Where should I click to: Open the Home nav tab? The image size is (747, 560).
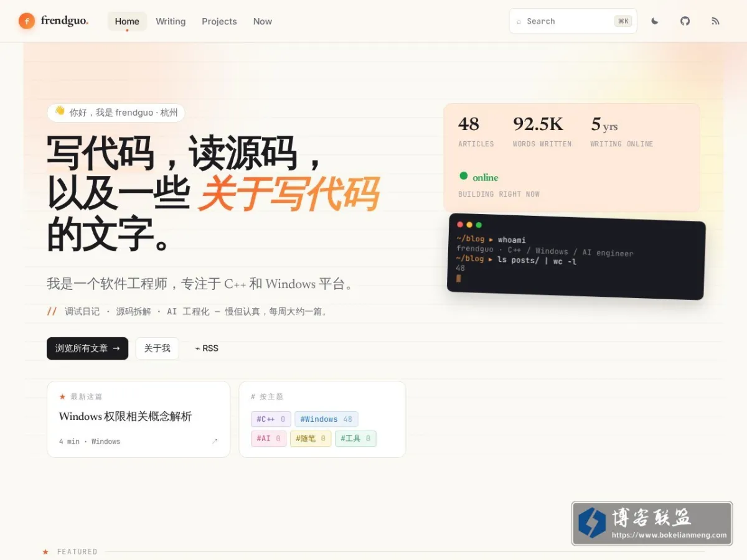point(127,21)
